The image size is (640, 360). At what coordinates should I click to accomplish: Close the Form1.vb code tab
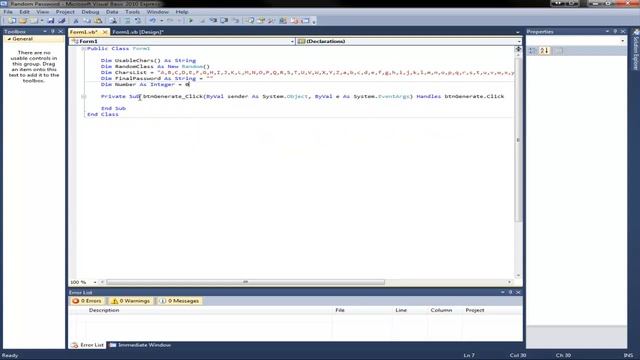[105, 32]
